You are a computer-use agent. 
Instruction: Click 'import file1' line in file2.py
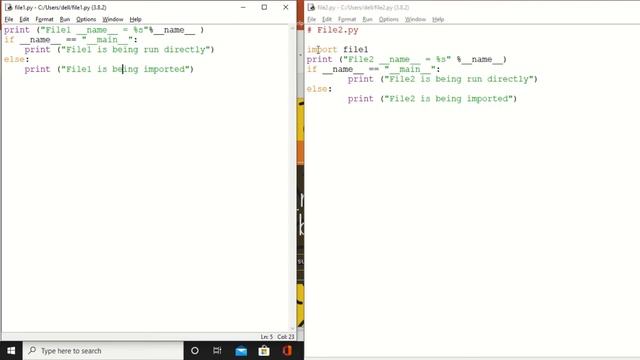coord(338,49)
